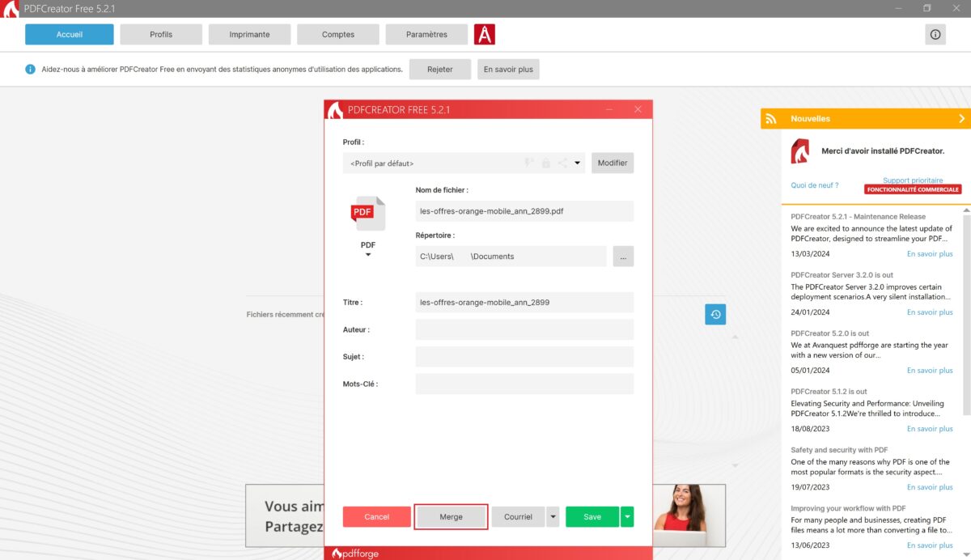Image resolution: width=971 pixels, height=560 pixels.
Task: Open the green Save options dropdown arrow
Action: click(x=627, y=517)
